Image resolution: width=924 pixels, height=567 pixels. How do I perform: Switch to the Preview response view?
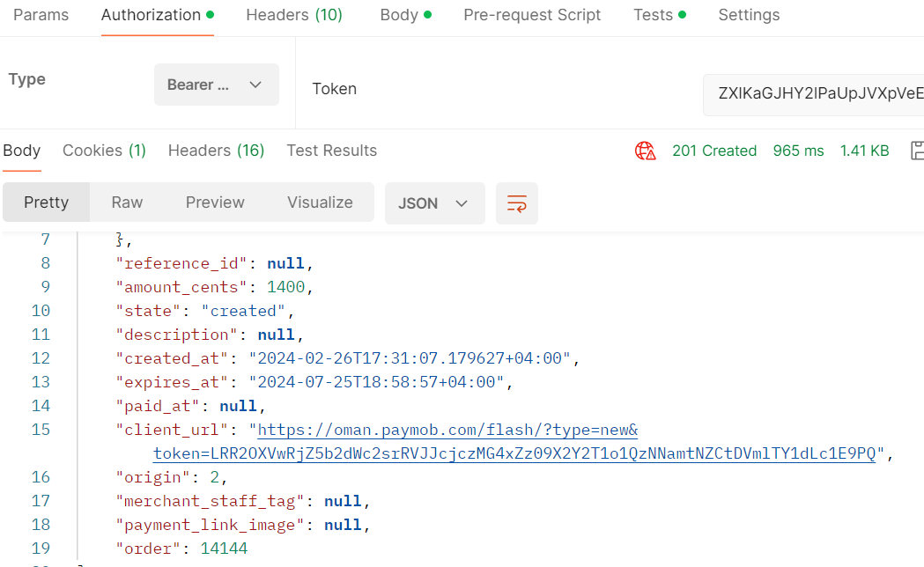[x=215, y=202]
